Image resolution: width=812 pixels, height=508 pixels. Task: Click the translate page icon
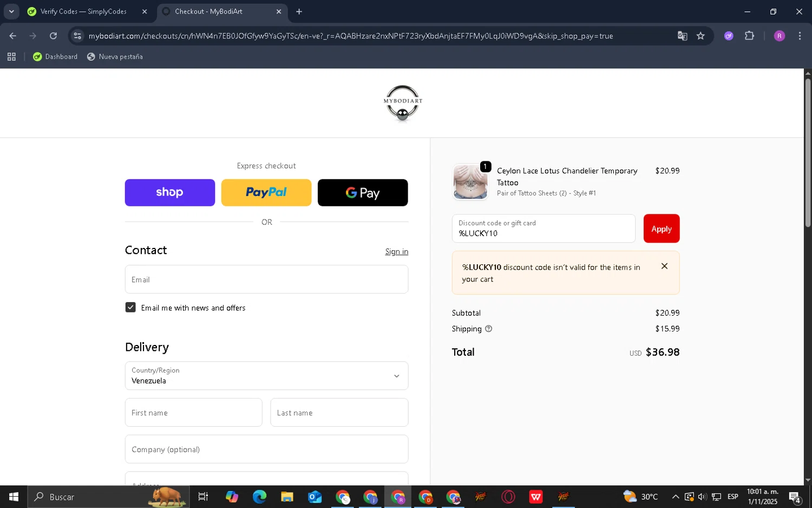(x=682, y=36)
